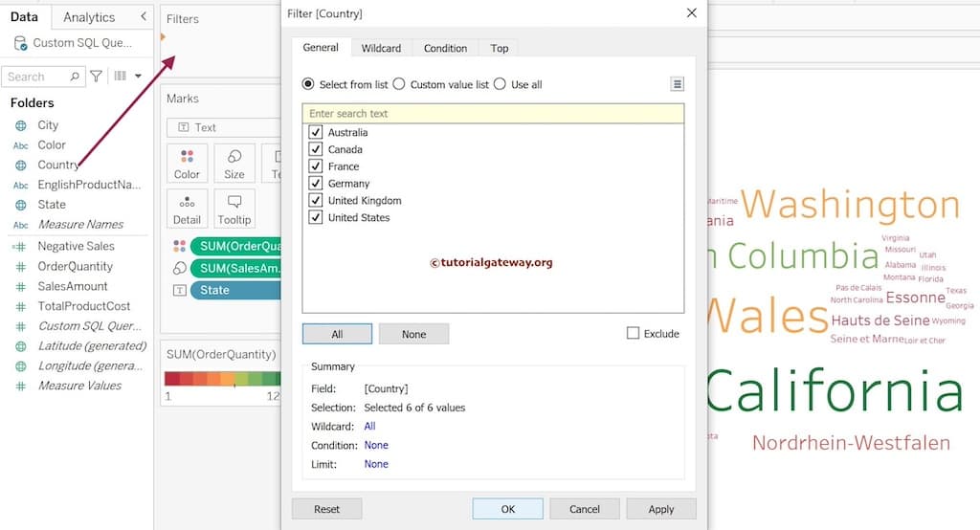Click the California label in word cloud
Viewport: 980px width, 530px height.
tap(835, 390)
